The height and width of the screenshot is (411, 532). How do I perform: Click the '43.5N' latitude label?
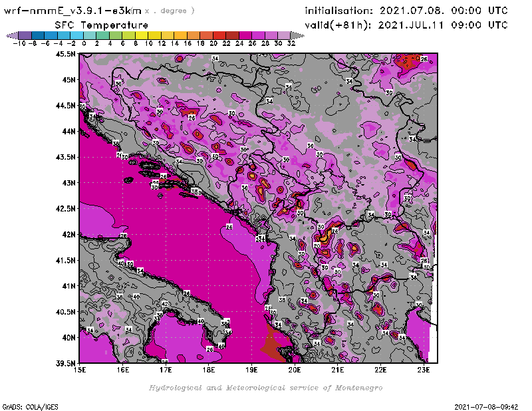(66, 157)
